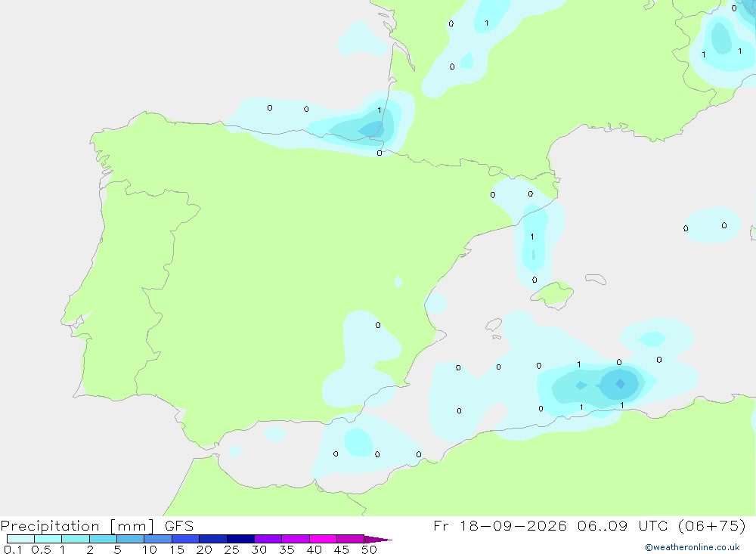Screen dimensions: 756x554
Task: Click the Ibiza island outline
Action: [494, 326]
